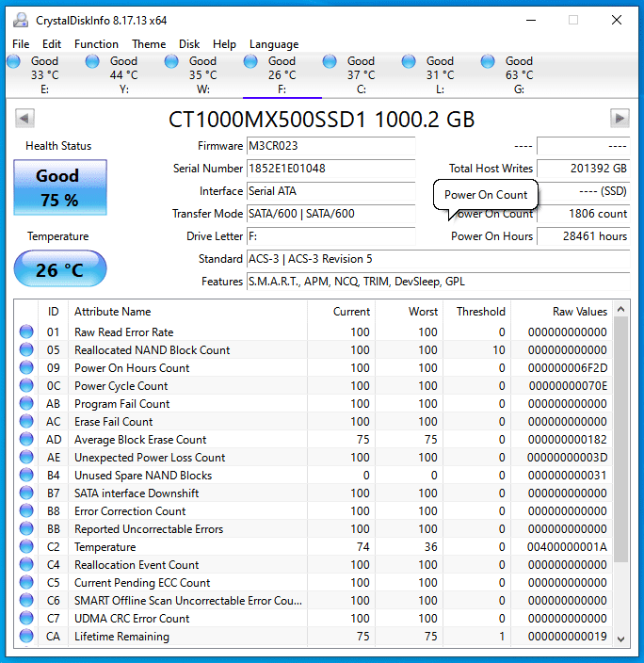The height and width of the screenshot is (663, 644).
Task: Click raw value 000000006F2D
Action: tap(568, 368)
